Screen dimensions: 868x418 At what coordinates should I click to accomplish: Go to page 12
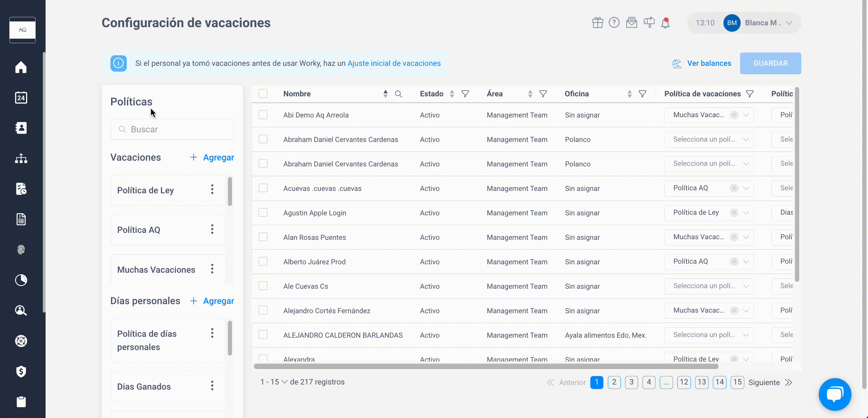pyautogui.click(x=684, y=382)
